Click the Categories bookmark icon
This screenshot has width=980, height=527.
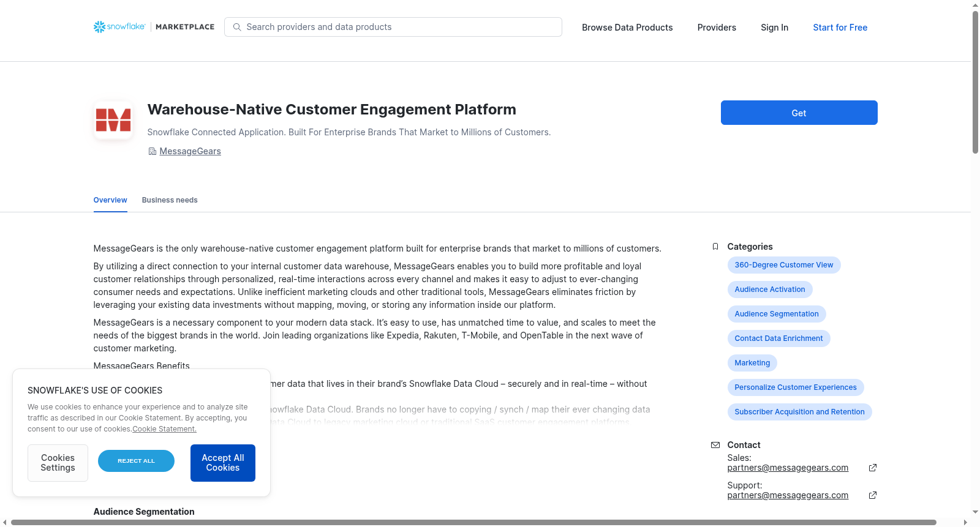pos(715,247)
